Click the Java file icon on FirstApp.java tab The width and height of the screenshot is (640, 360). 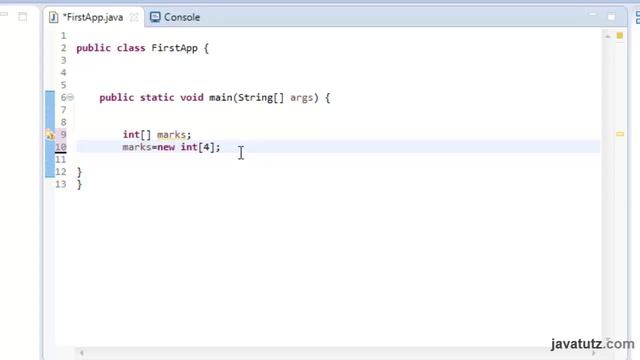pos(53,17)
